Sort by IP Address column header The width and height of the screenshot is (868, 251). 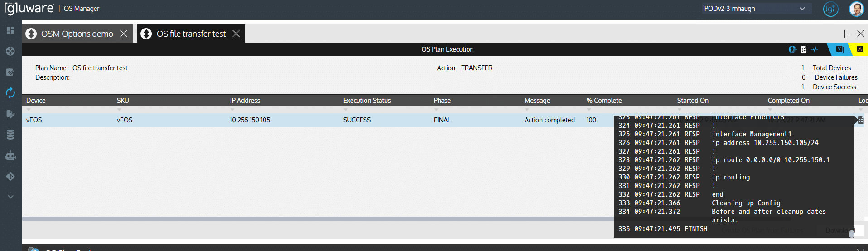pyautogui.click(x=245, y=101)
